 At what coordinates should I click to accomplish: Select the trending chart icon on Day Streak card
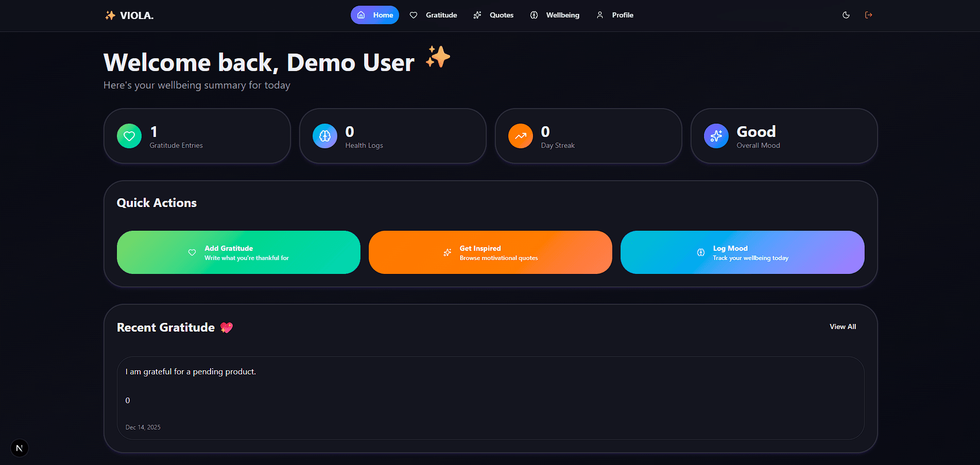point(521,136)
